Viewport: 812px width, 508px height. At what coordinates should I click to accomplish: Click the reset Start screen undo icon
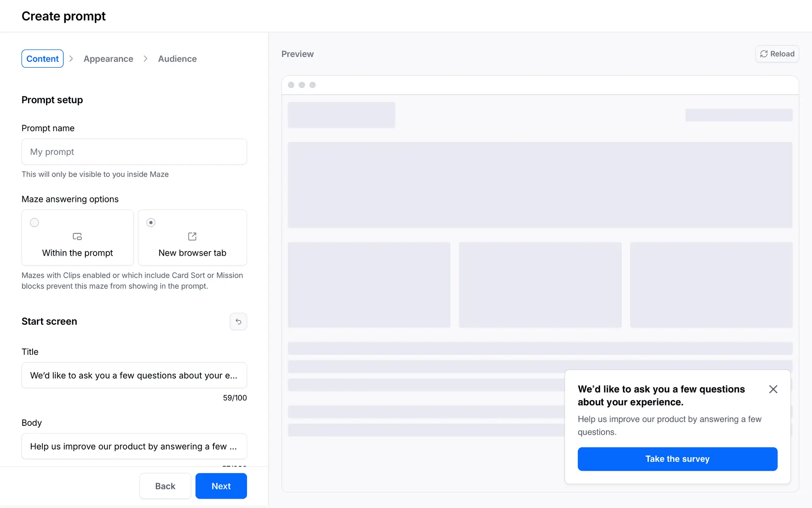(238, 322)
